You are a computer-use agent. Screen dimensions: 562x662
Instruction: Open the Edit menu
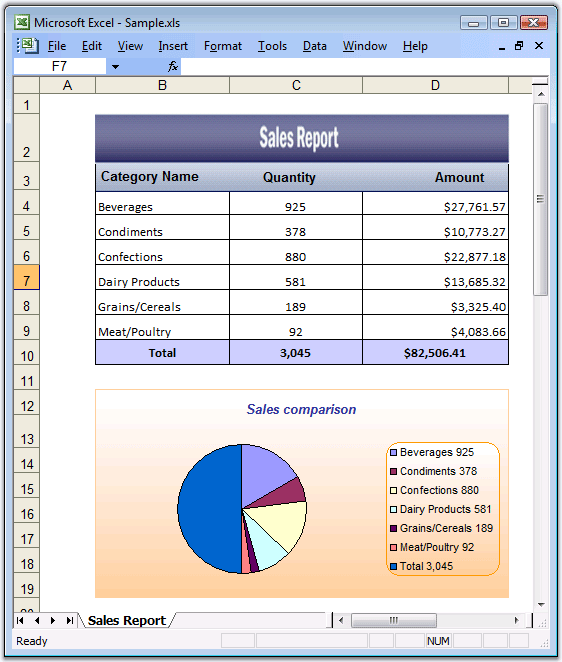pyautogui.click(x=92, y=46)
